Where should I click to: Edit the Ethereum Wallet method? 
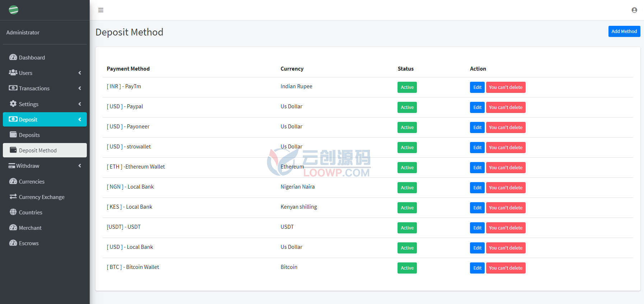coord(477,167)
